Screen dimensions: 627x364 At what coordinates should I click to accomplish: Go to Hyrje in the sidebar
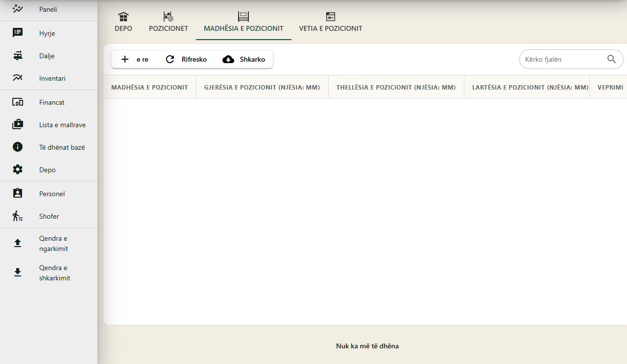[48, 33]
